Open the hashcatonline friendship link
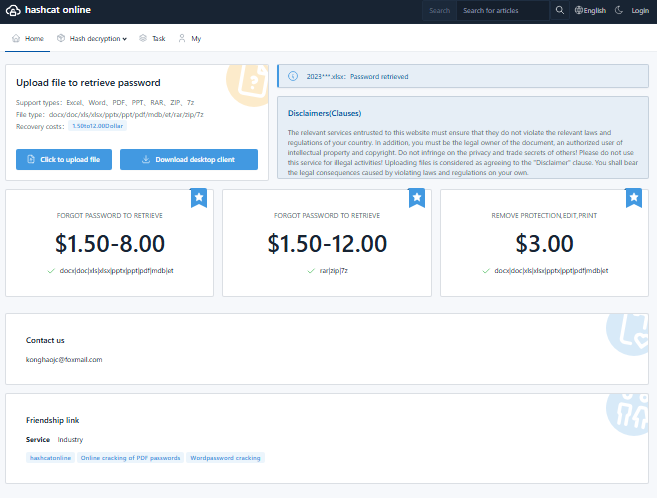 click(x=51, y=458)
